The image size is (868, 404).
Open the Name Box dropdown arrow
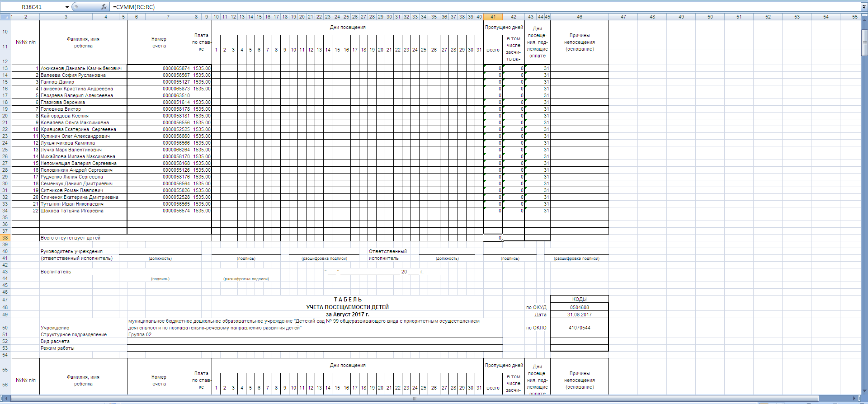[67, 7]
